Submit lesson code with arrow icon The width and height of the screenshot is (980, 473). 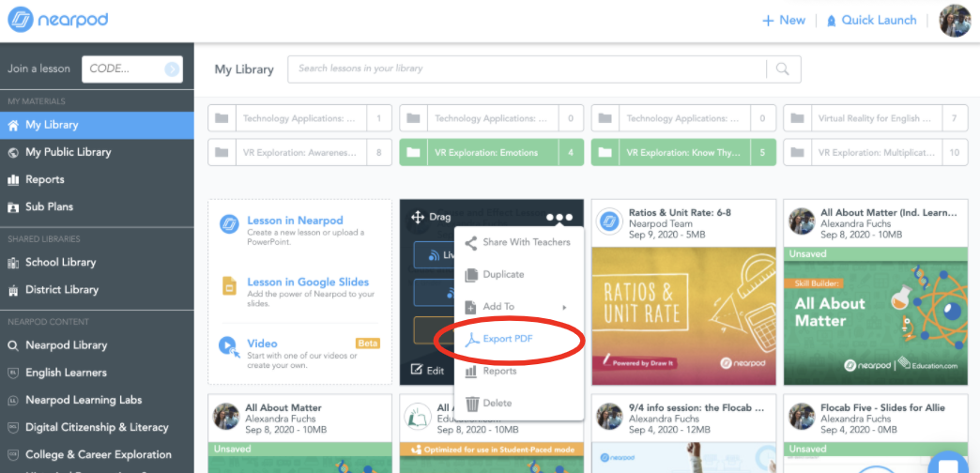(x=172, y=69)
